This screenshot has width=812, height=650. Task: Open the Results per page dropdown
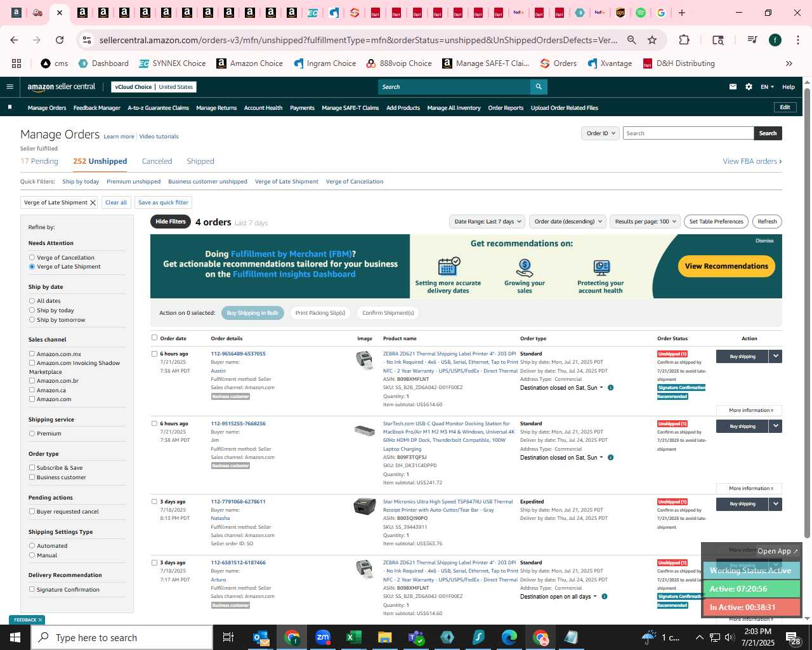coord(645,222)
